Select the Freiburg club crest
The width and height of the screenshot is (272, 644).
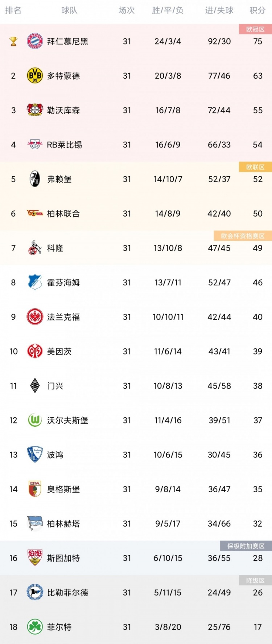point(35,179)
